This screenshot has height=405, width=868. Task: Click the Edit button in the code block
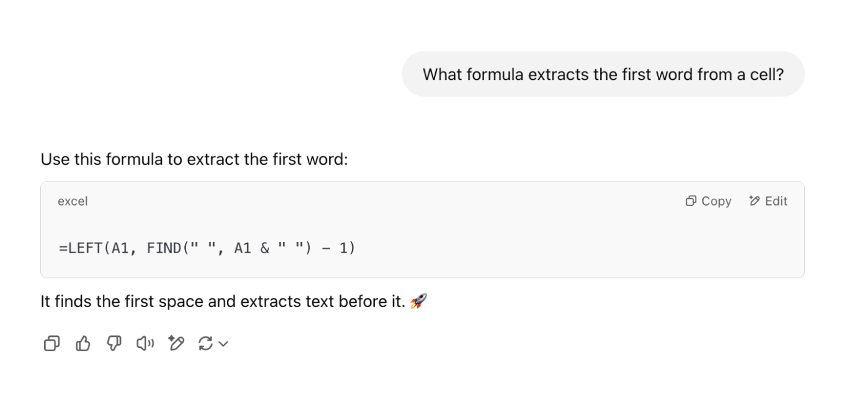click(776, 201)
